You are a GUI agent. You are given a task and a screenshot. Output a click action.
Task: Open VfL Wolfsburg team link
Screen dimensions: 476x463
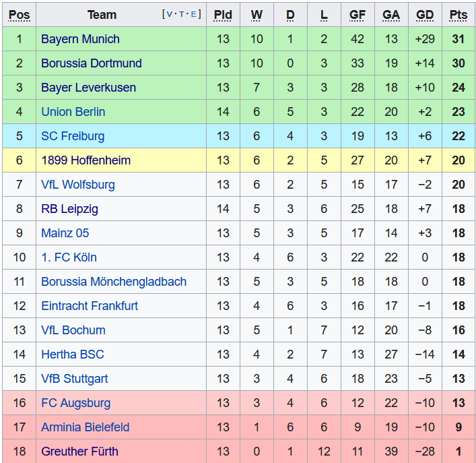pyautogui.click(x=77, y=185)
